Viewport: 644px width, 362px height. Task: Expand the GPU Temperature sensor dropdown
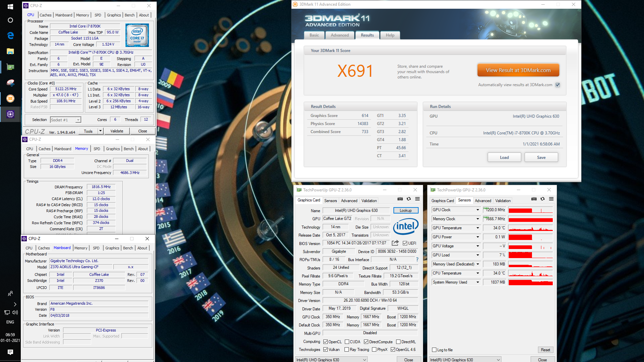point(478,228)
